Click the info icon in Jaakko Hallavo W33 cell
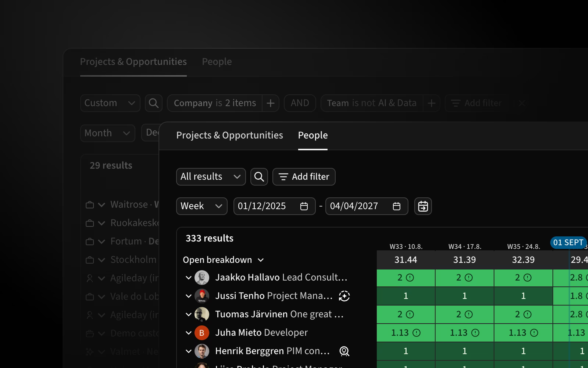Viewport: 588px width, 368px height. [410, 278]
